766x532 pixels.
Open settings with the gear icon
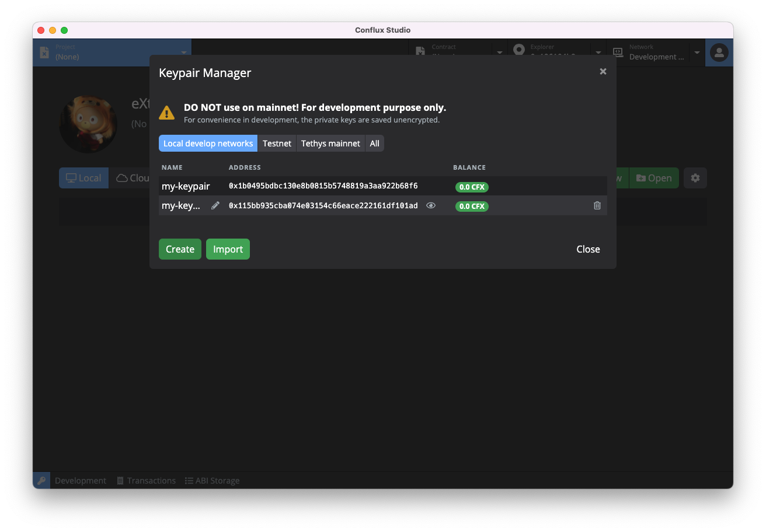(695, 178)
